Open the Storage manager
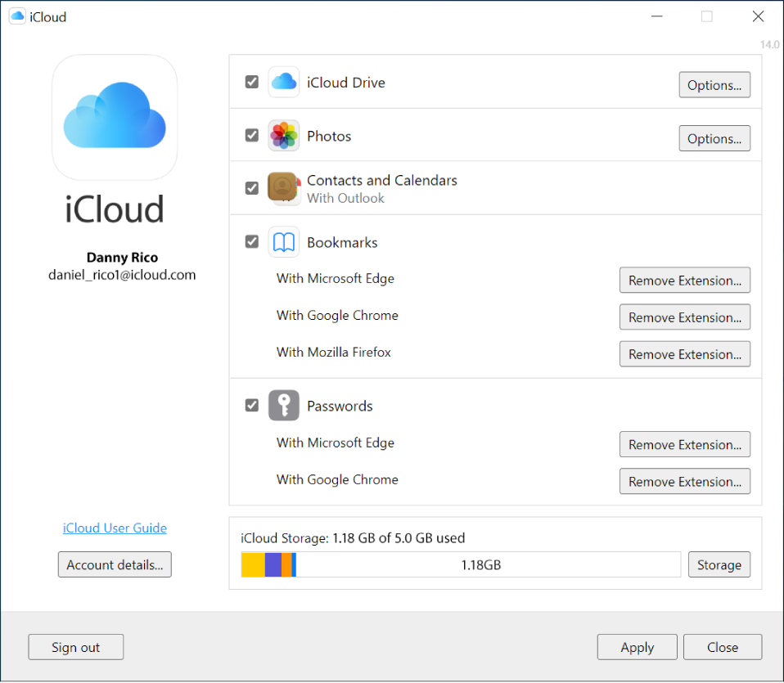 coord(719,564)
